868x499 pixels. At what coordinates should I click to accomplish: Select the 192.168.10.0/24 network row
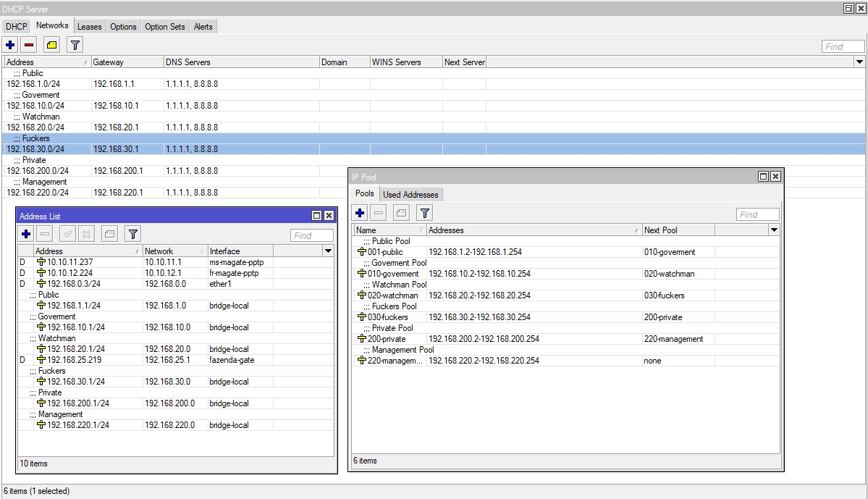pyautogui.click(x=434, y=106)
